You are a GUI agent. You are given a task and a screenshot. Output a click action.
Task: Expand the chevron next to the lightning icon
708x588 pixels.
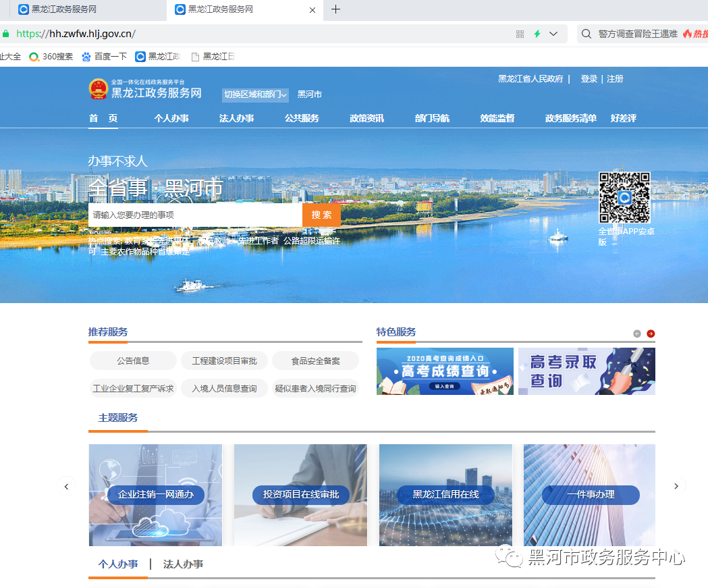click(x=552, y=33)
